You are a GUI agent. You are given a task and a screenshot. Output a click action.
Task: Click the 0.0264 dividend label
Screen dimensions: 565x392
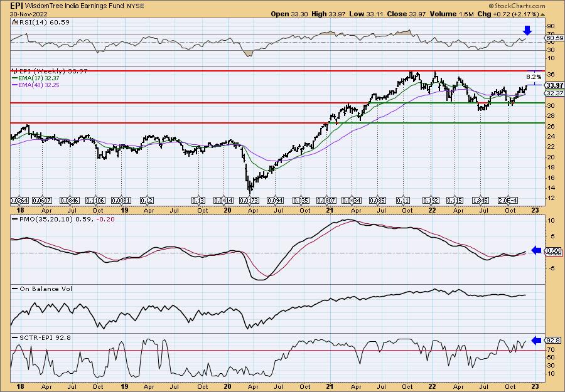pos(20,200)
